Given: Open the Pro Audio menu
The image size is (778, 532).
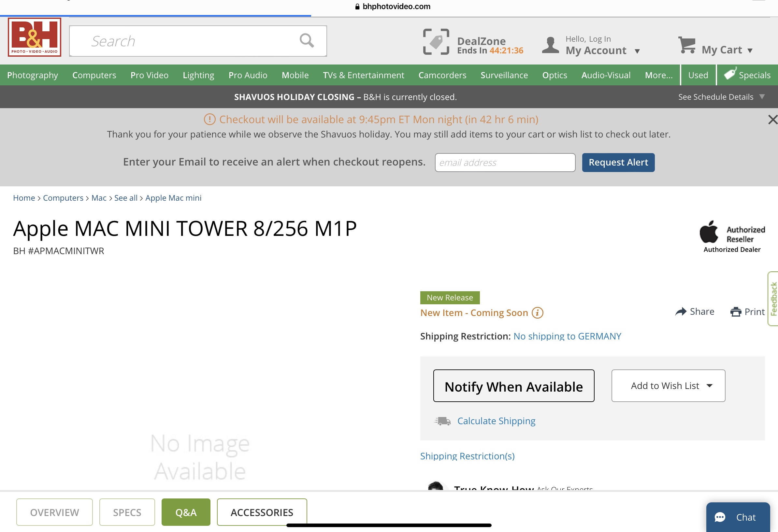Looking at the screenshot, I should point(248,75).
